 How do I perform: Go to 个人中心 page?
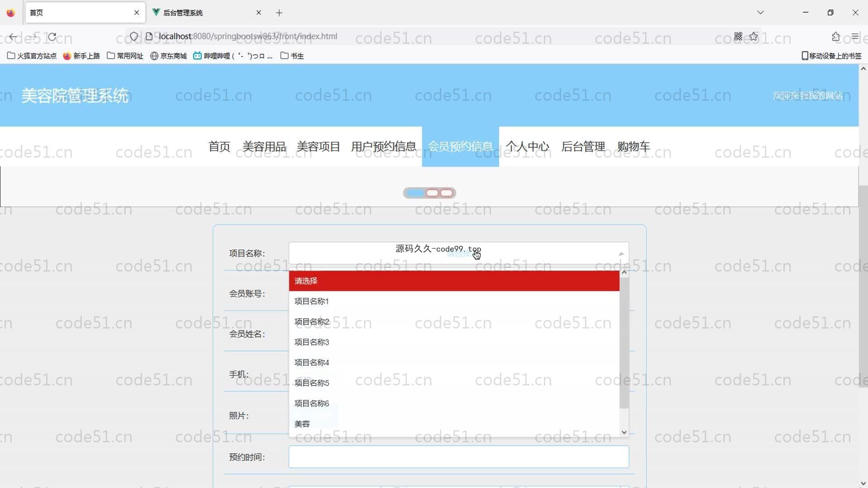(528, 146)
